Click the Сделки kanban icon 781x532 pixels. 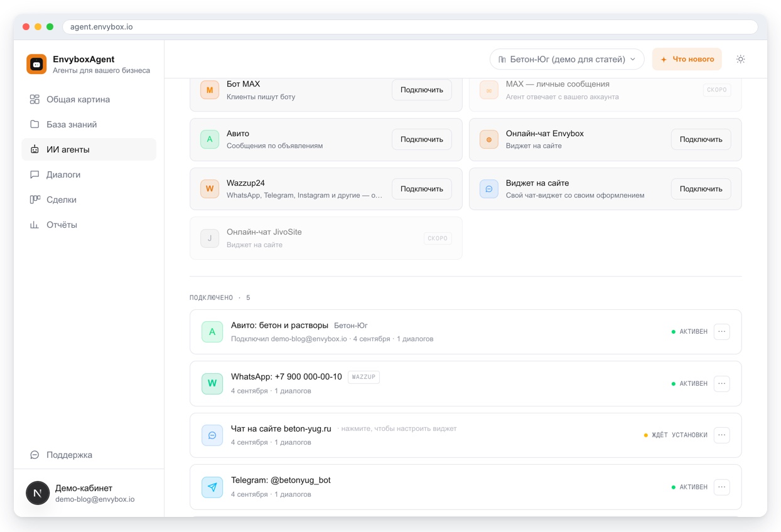[x=35, y=199]
